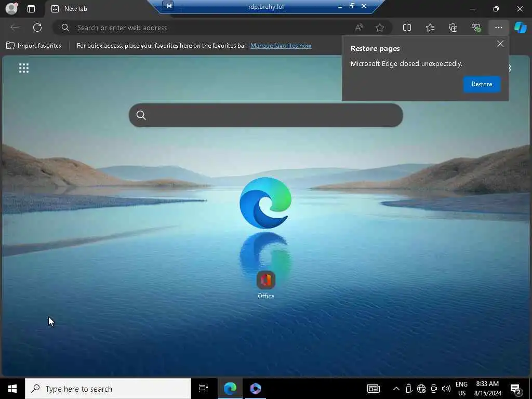Restore down the rdp.bruhy.lol session

(x=352, y=6)
